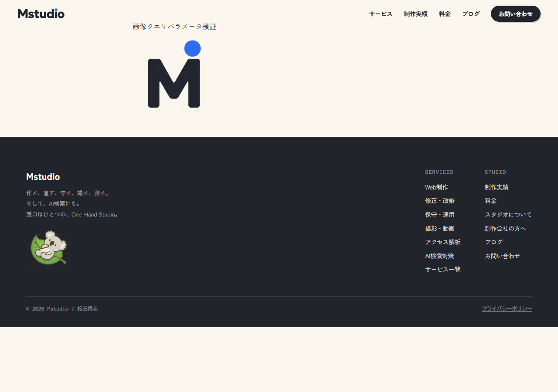Screen dimensions: 558x392
Task: Click the koala on leaf illustration
Action: (48, 247)
